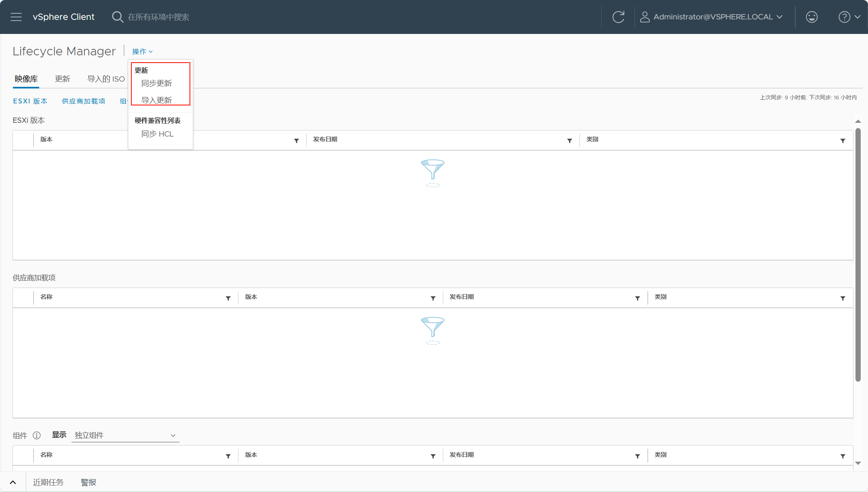This screenshot has width=868, height=492.
Task: Click the 上次同步 status text
Action: click(808, 97)
